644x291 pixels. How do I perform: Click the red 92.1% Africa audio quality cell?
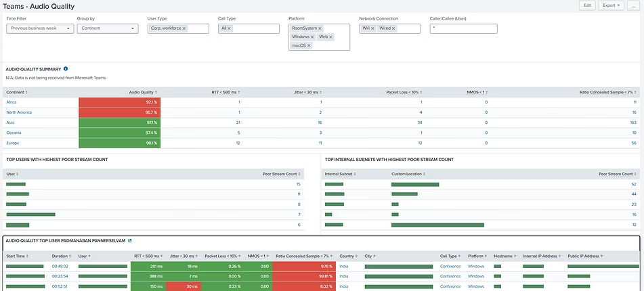pos(119,102)
